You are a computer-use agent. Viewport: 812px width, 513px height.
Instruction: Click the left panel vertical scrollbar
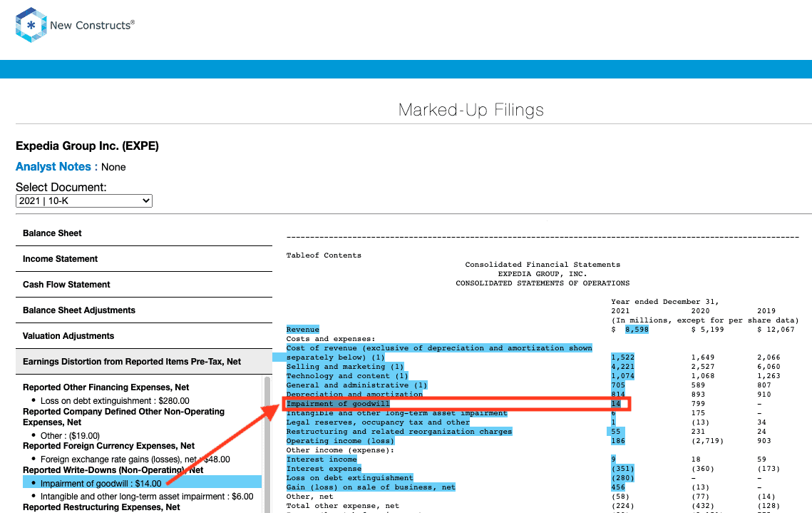tap(267, 445)
